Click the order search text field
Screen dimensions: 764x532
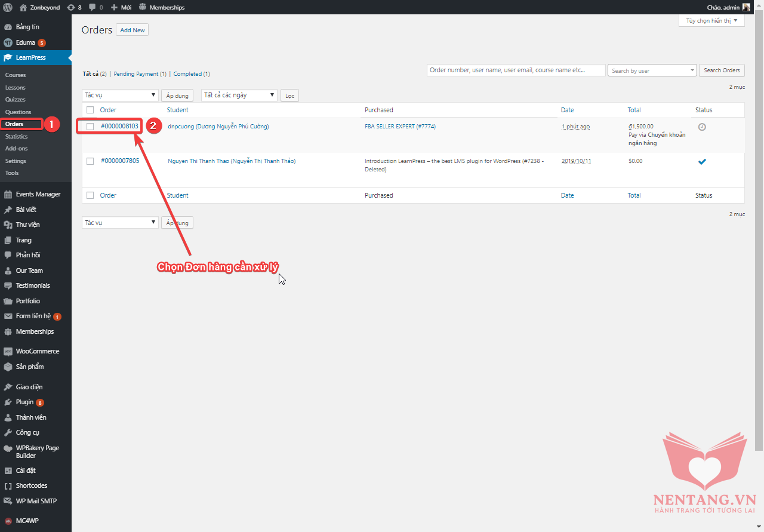[516, 70]
